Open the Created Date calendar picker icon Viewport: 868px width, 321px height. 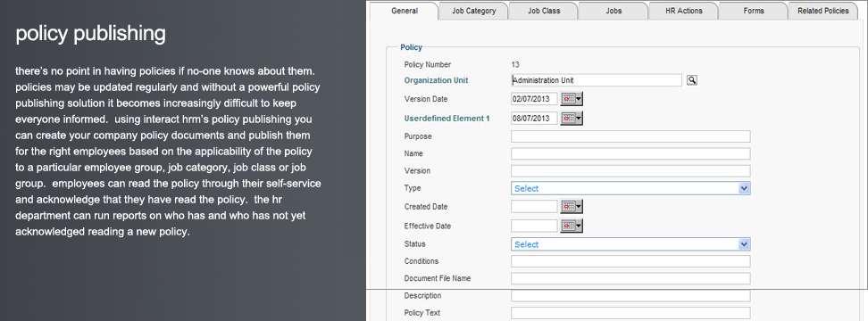[x=572, y=207]
